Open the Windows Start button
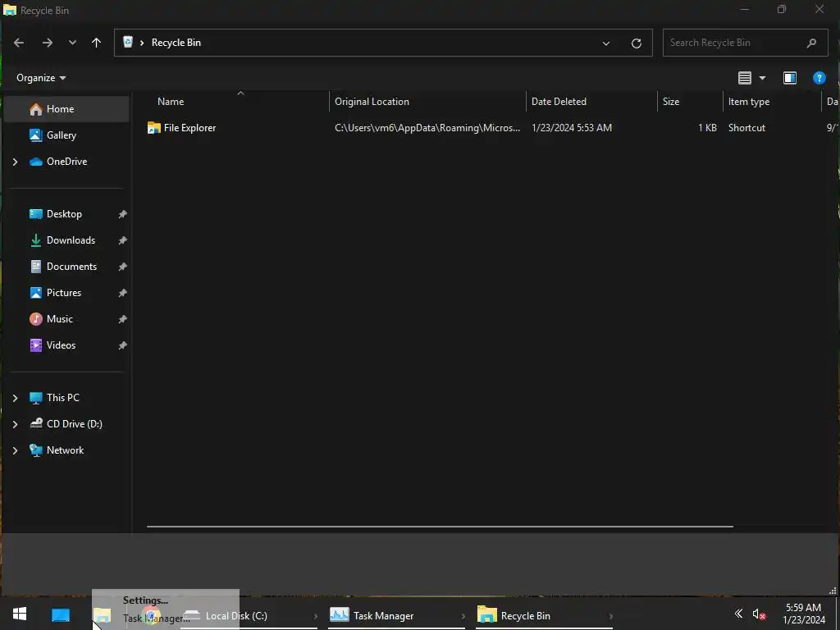This screenshot has height=630, width=840. tap(20, 614)
